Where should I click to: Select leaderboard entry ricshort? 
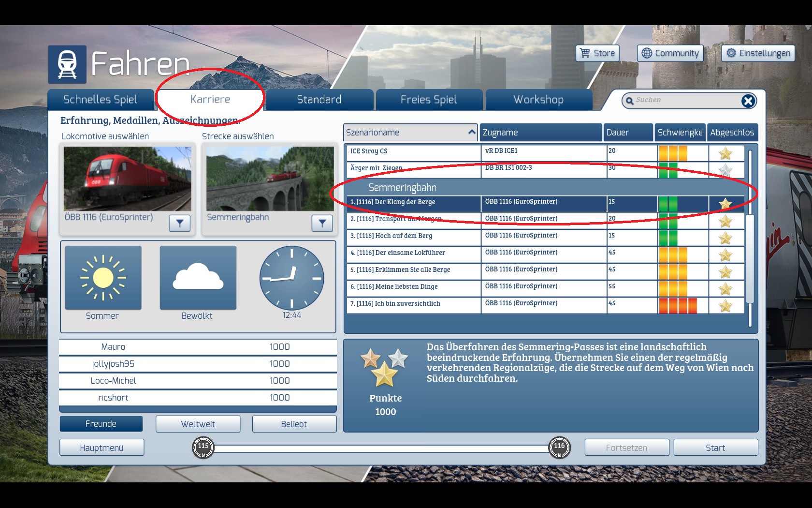coord(198,398)
